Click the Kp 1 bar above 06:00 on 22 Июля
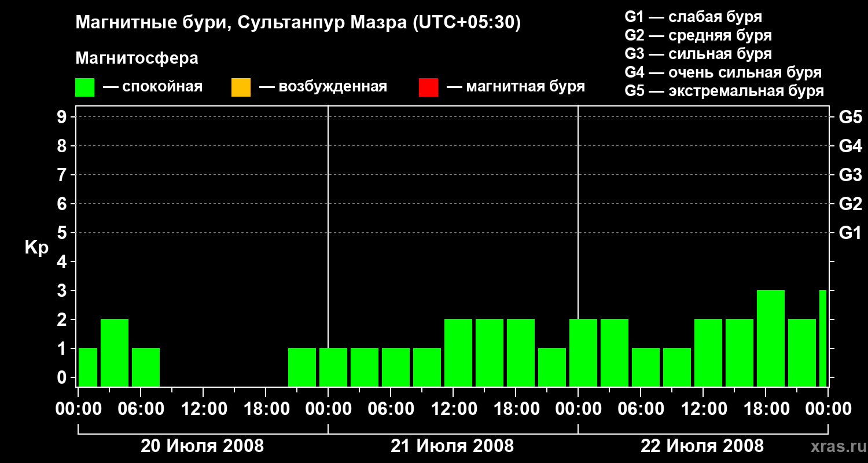868x463 pixels. (x=646, y=367)
